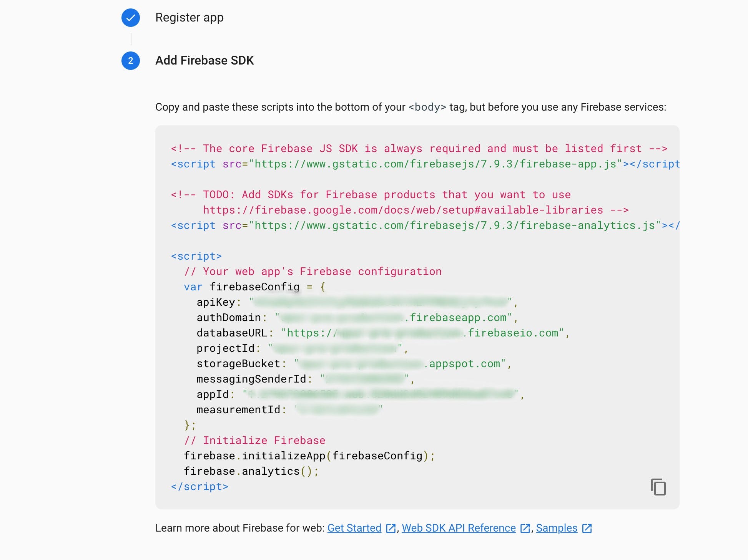The height and width of the screenshot is (560, 748).
Task: Click the firebase-app.js script tag line
Action: (x=425, y=164)
